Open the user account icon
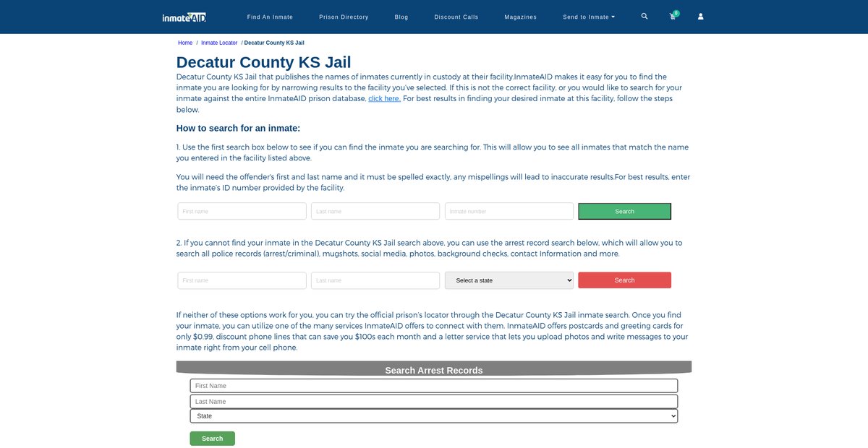Viewport: 868px width, 448px height. click(x=700, y=17)
